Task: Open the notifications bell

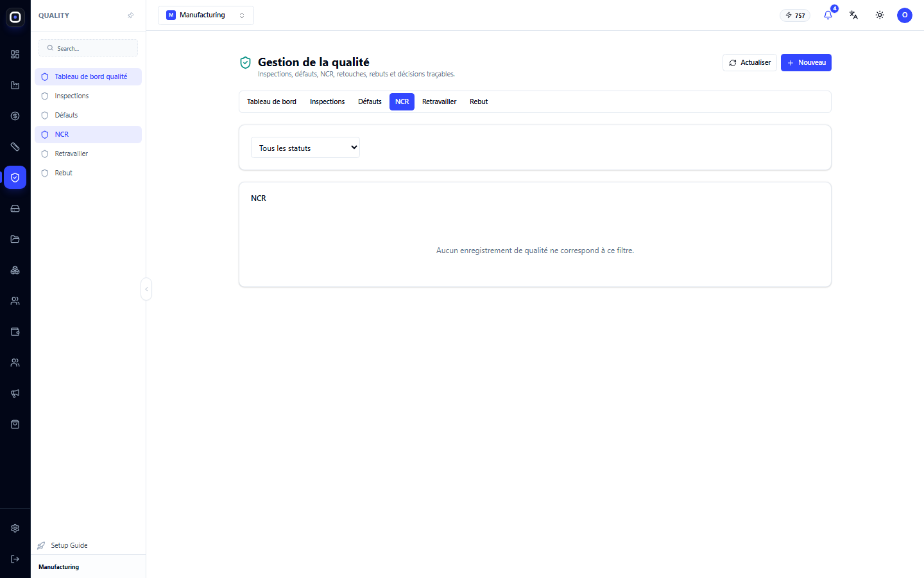Action: pos(828,15)
